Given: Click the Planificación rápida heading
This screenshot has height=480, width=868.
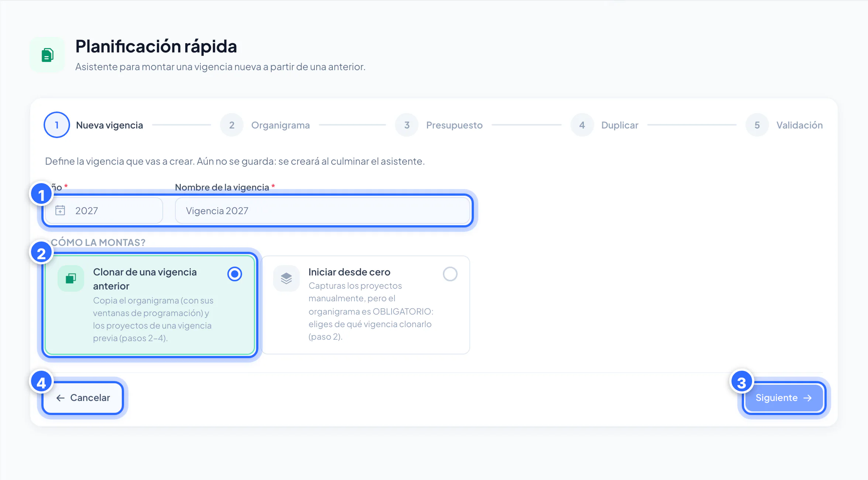Looking at the screenshot, I should [156, 47].
